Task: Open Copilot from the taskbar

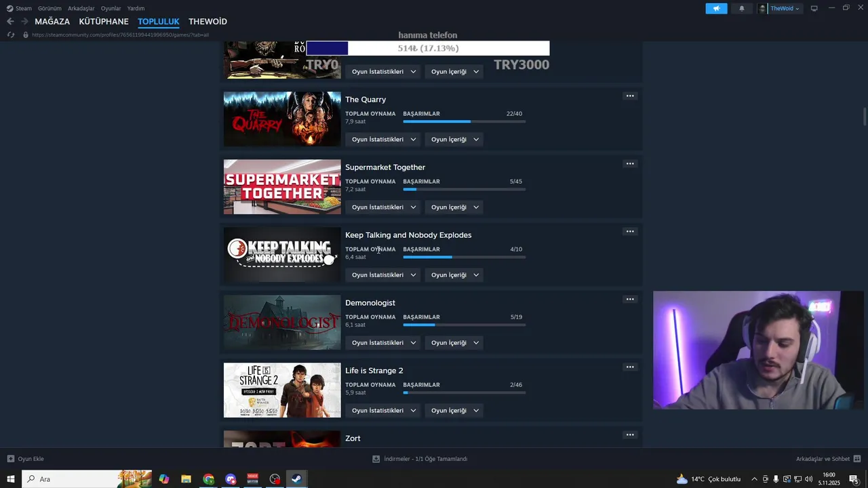Action: click(x=164, y=479)
